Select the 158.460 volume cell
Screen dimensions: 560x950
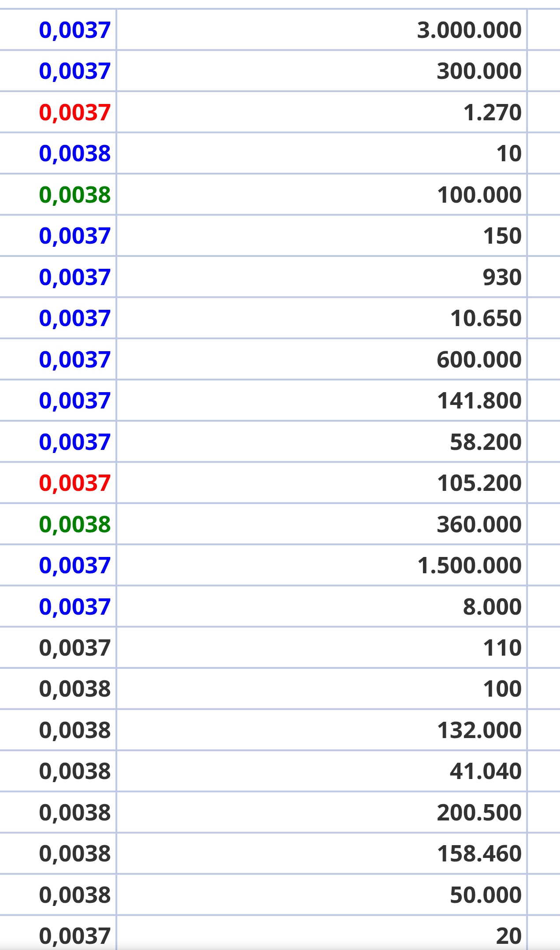pyautogui.click(x=322, y=854)
